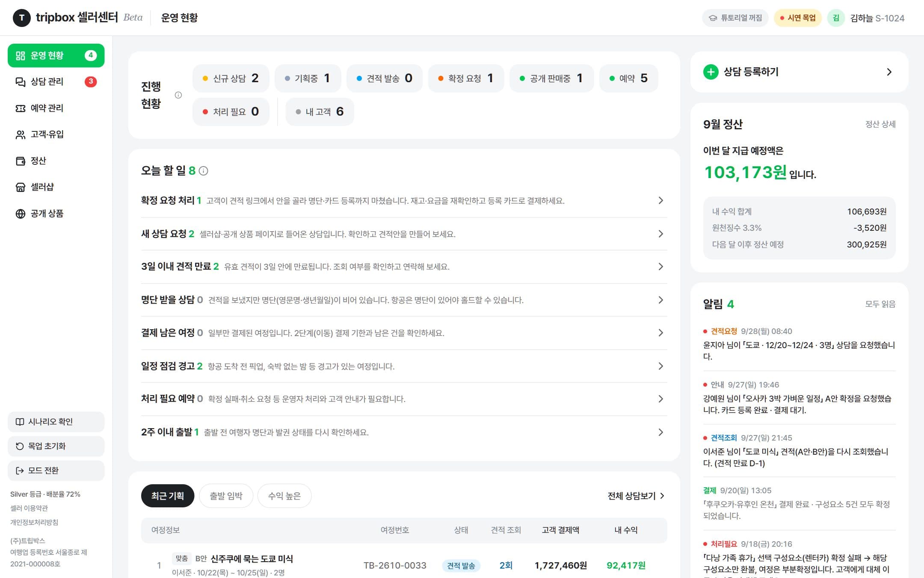Expand the 확정 요청 처리 row chevron
Screen dimensions: 924x578
[660, 200]
